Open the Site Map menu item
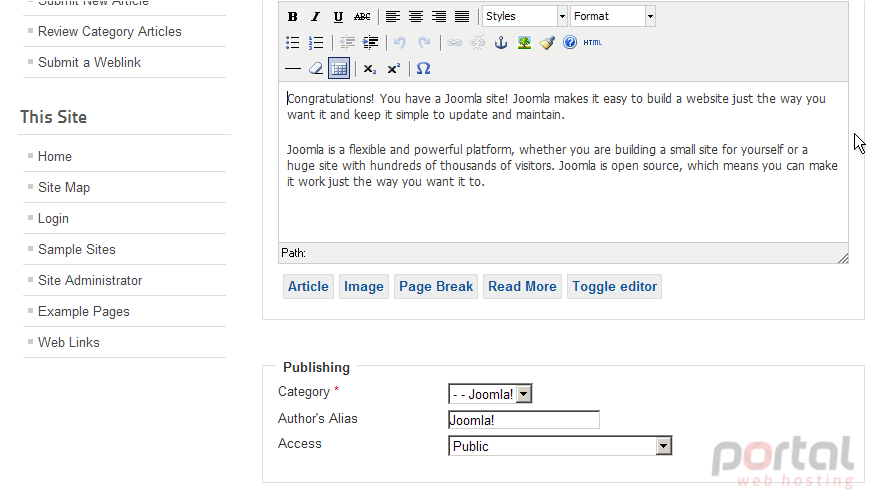Viewport: 889px width, 500px height. point(64,188)
